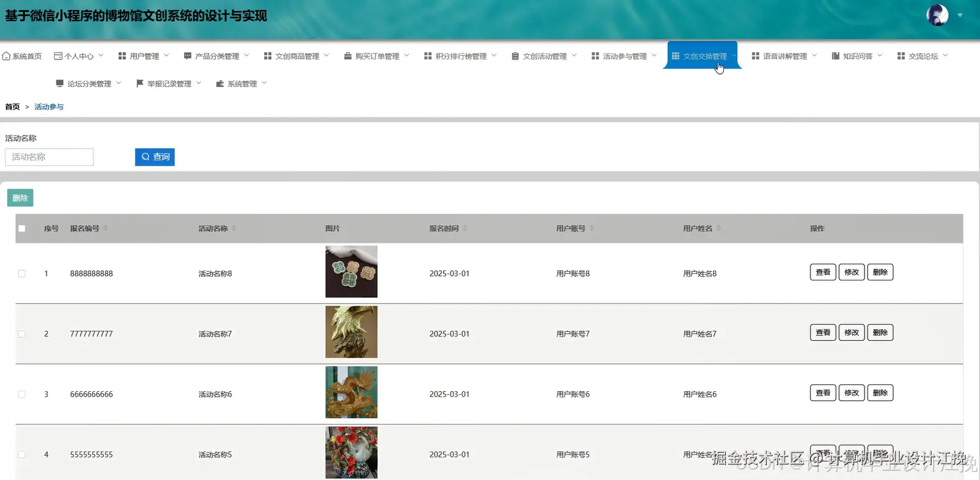Click 活动参与 in the breadcrumb

point(49,107)
